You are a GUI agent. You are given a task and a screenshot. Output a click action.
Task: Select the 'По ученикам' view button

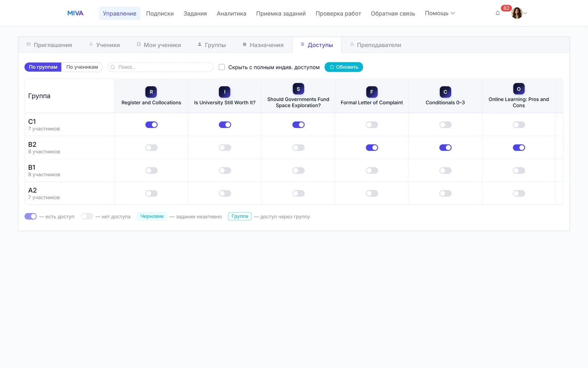[82, 67]
